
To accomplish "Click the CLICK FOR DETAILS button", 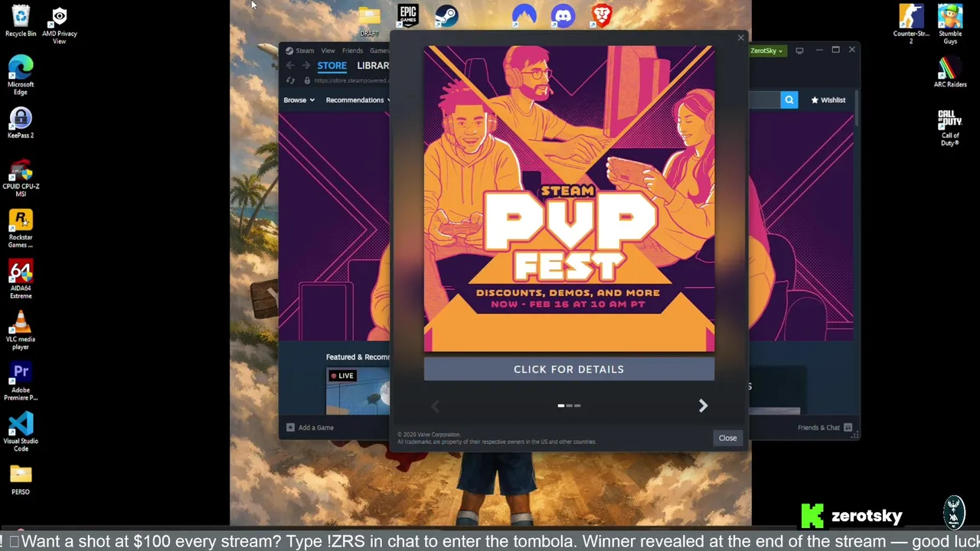I will coord(569,370).
